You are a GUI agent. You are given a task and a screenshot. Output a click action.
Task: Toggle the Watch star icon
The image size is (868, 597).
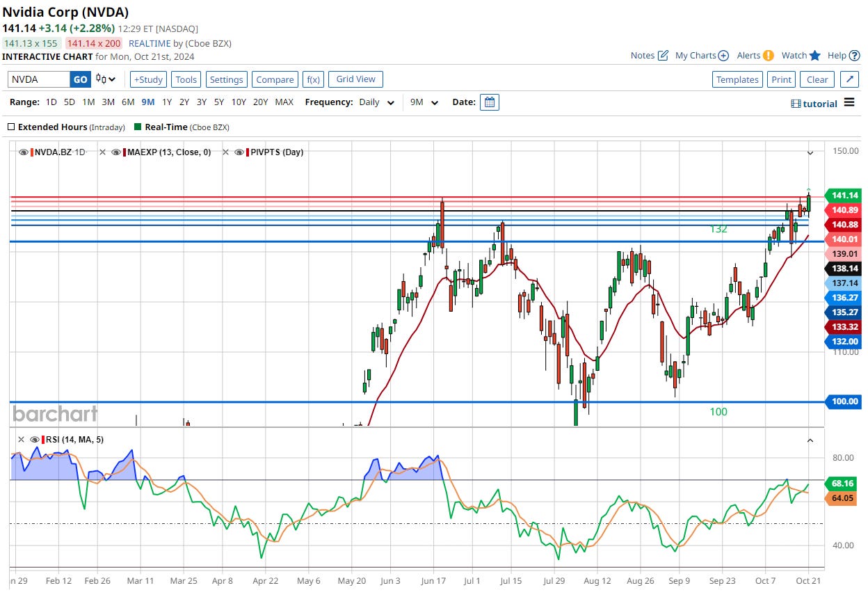[x=815, y=56]
